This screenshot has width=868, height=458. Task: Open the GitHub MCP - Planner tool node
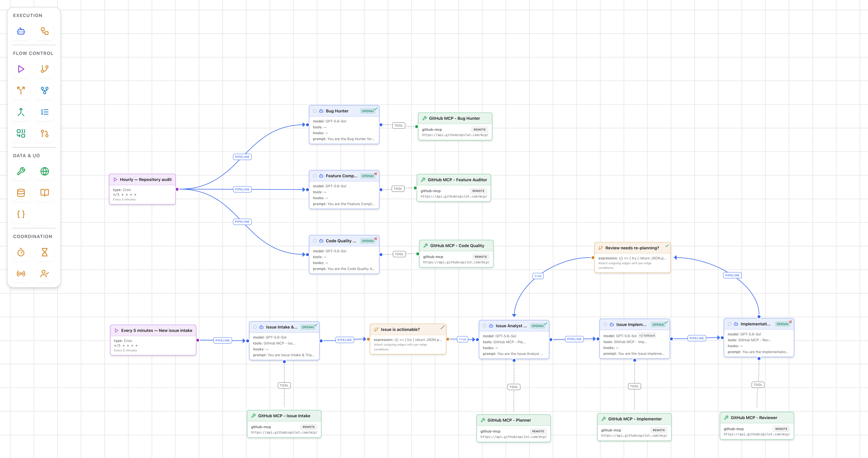point(514,428)
